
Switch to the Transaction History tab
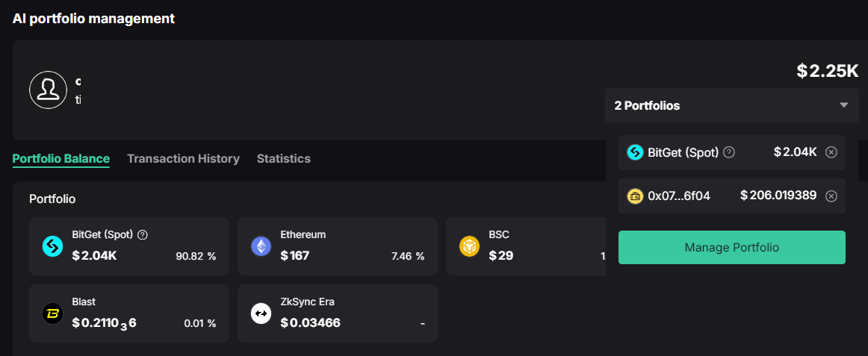point(183,158)
